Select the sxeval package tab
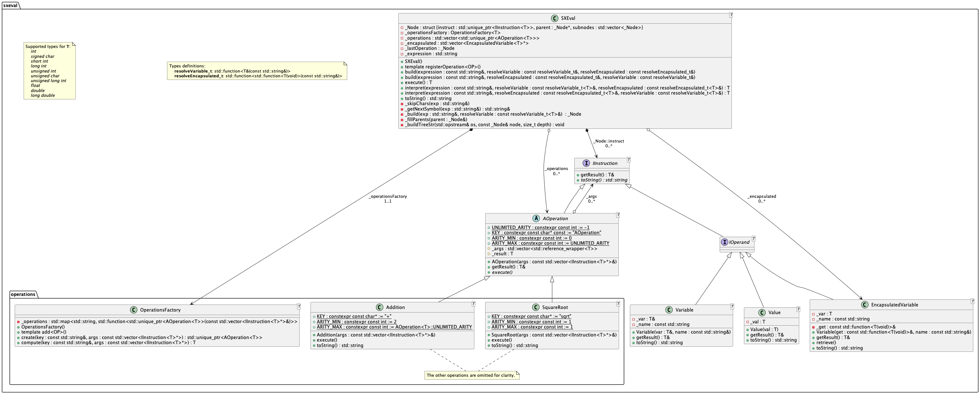The height and width of the screenshot is (394, 980). pyautogui.click(x=10, y=5)
